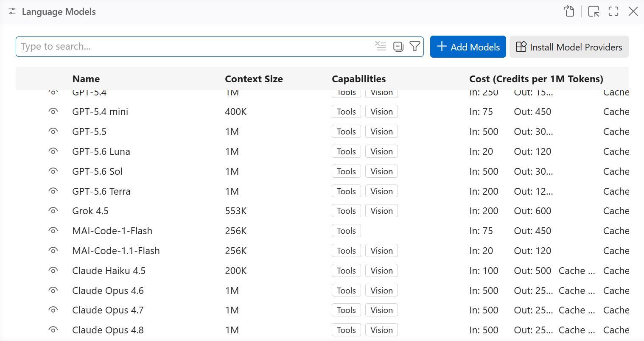This screenshot has width=644, height=341.
Task: Click the 553K context size value
Action: (236, 211)
